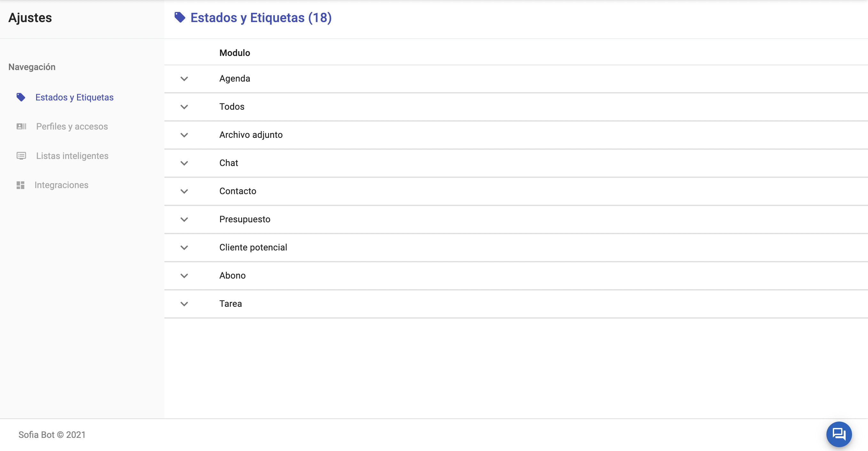The width and height of the screenshot is (868, 451).
Task: Click the tag icon in page header
Action: pyautogui.click(x=180, y=18)
